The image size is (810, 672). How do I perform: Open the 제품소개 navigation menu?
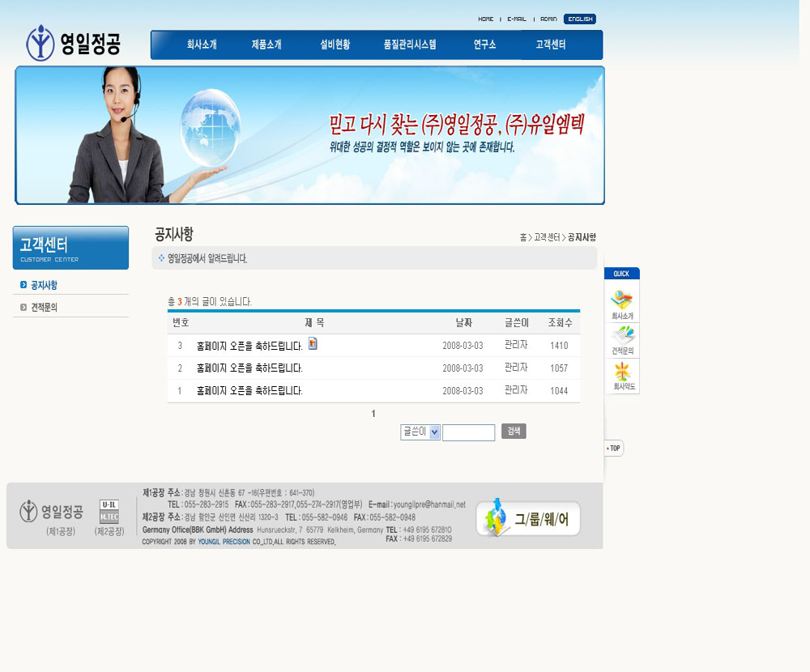[x=266, y=45]
